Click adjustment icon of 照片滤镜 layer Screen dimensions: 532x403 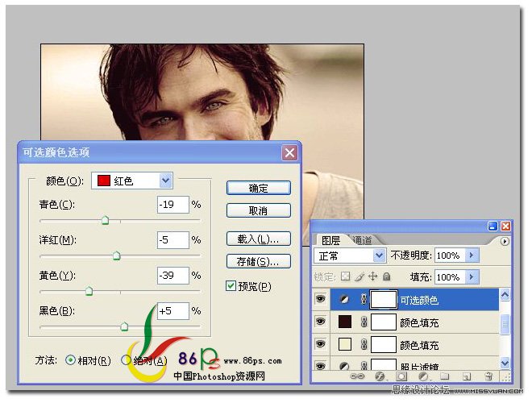(344, 366)
